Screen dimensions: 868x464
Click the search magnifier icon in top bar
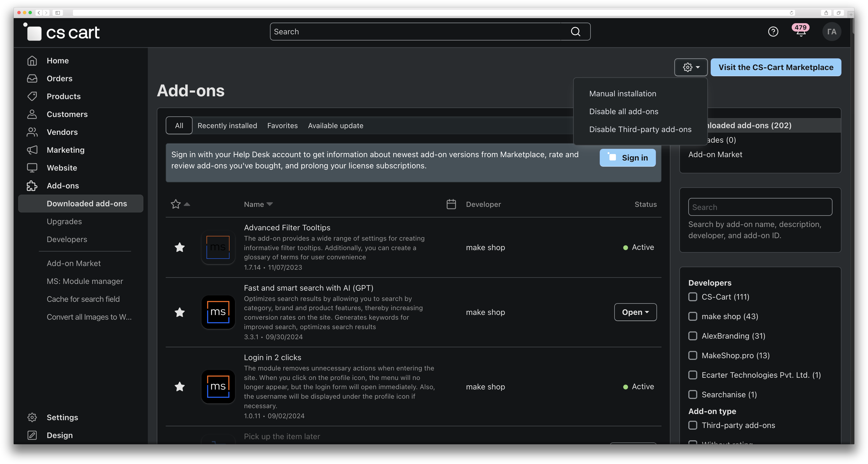(x=575, y=32)
